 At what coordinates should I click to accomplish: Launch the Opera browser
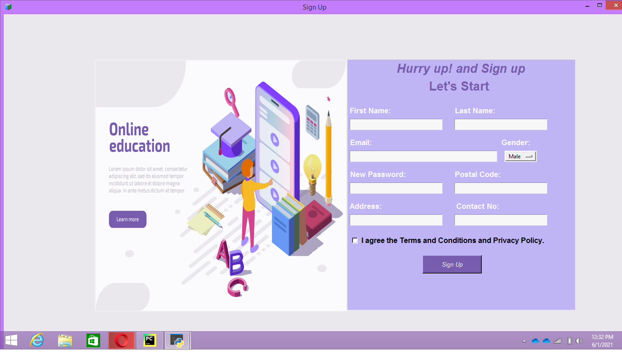121,340
